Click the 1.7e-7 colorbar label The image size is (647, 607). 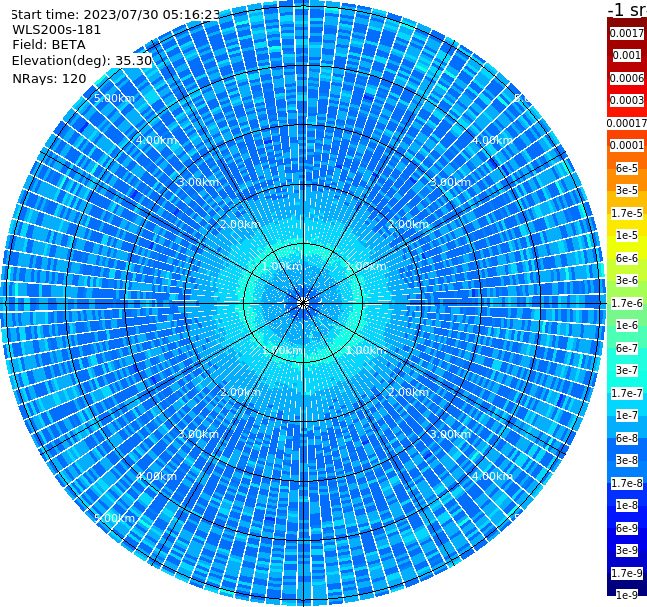click(627, 393)
